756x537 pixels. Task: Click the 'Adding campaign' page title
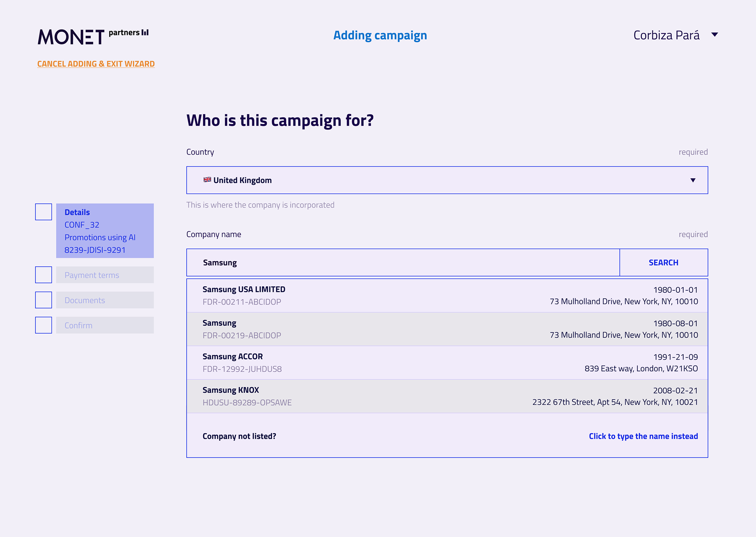pos(380,35)
